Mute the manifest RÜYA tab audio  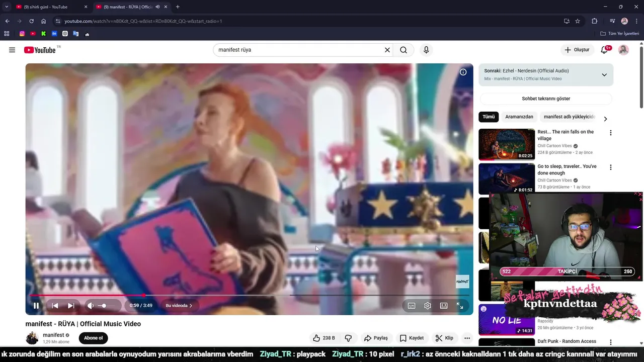(157, 7)
